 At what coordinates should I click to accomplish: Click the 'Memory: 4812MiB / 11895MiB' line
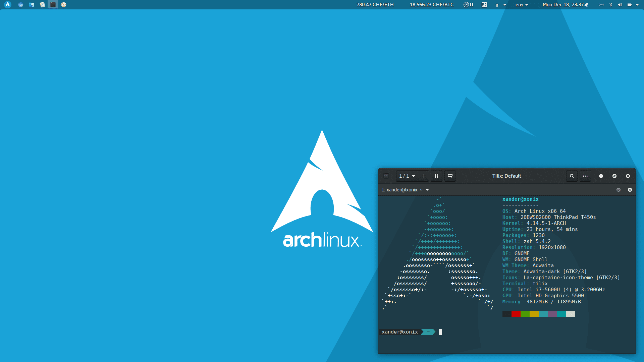click(x=542, y=302)
